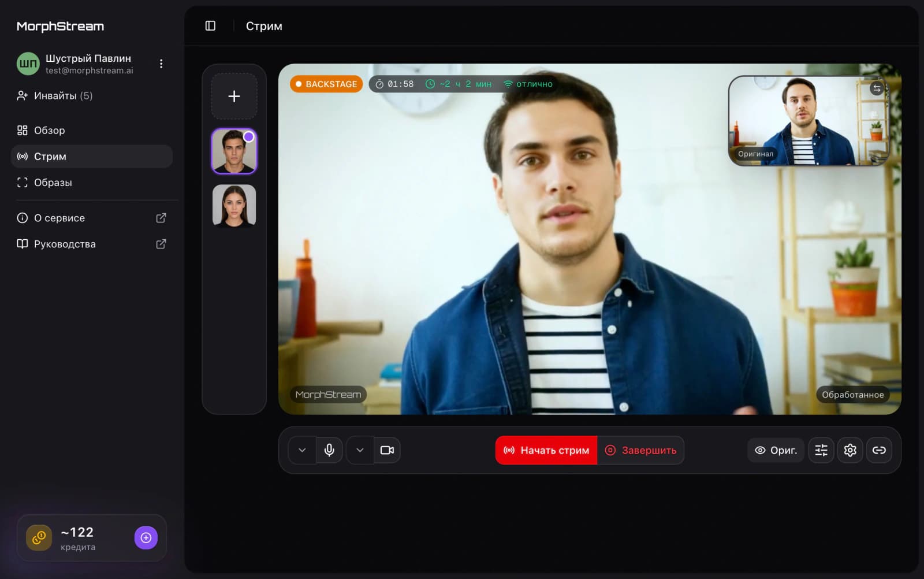The width and height of the screenshot is (924, 579).
Task: Open the О сервисе link
Action: tap(92, 218)
